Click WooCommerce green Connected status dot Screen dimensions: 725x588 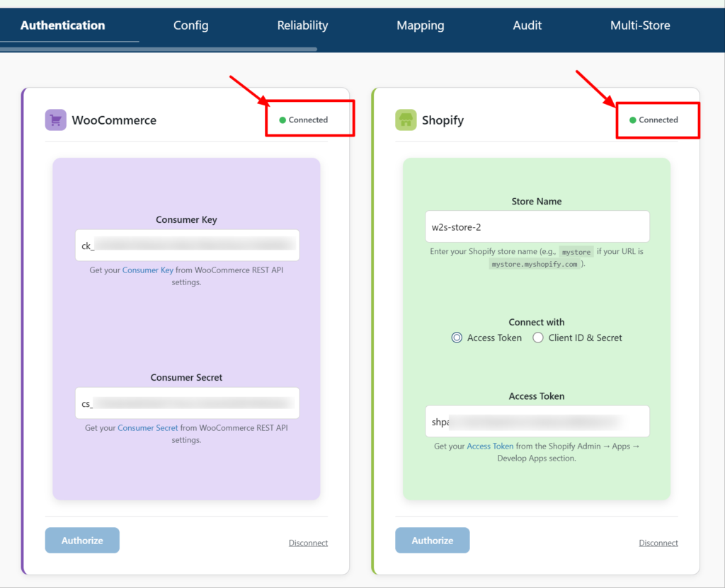282,120
